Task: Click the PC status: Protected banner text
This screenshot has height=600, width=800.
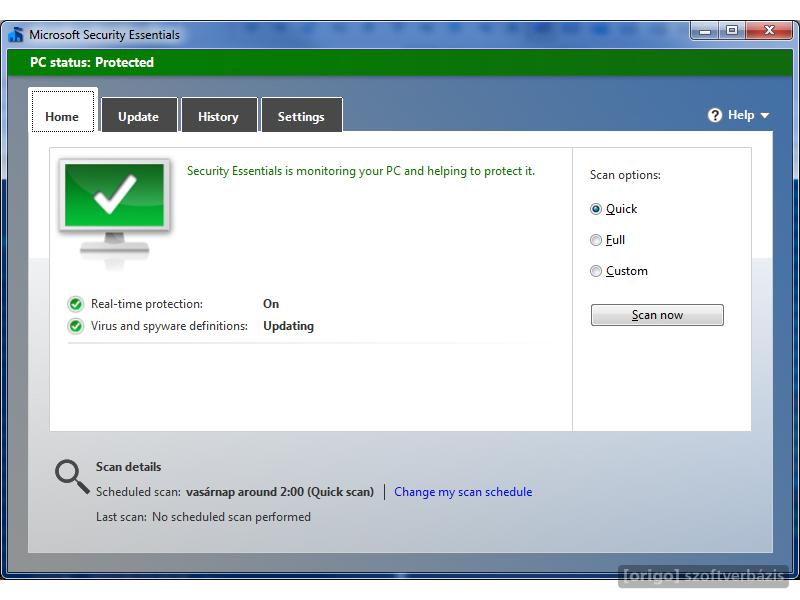Action: pyautogui.click(x=92, y=62)
